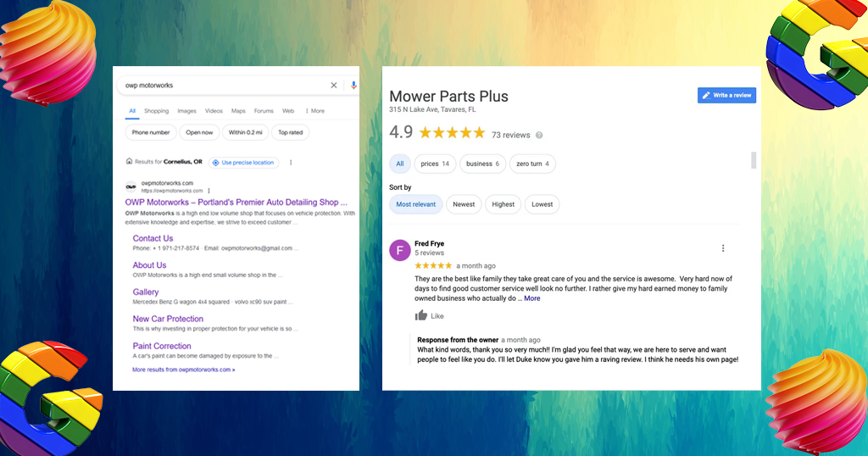The width and height of the screenshot is (868, 456).
Task: Sort reviews by Highest
Action: [x=504, y=204]
